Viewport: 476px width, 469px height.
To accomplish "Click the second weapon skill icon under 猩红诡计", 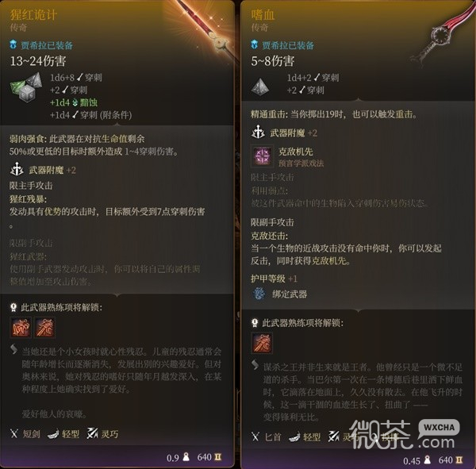I will [x=44, y=328].
